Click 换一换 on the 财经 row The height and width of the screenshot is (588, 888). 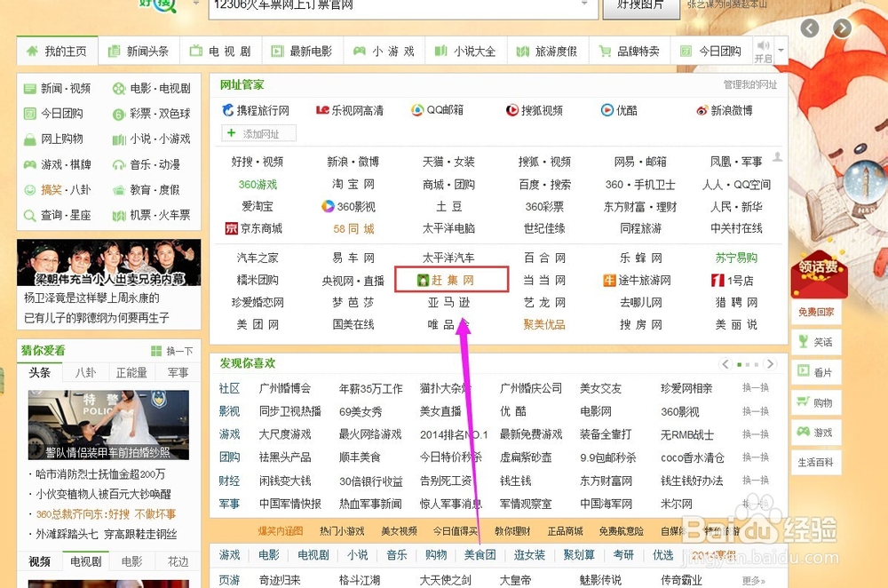pos(756,481)
